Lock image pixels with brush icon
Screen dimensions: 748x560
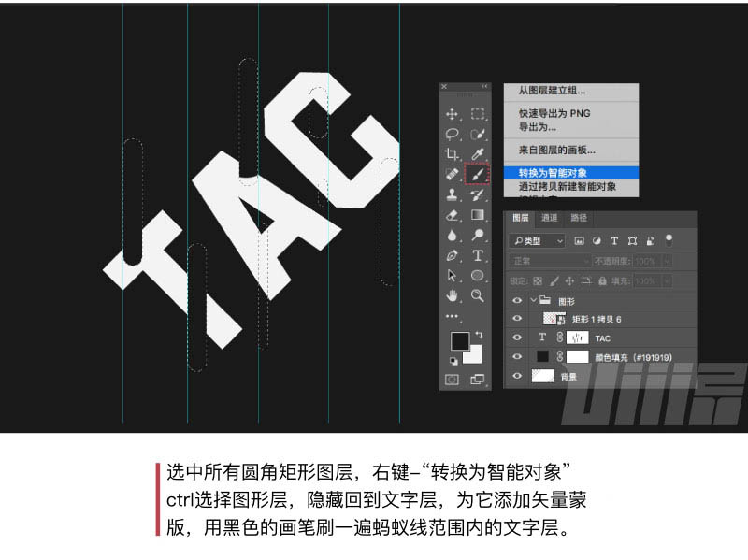click(x=554, y=281)
